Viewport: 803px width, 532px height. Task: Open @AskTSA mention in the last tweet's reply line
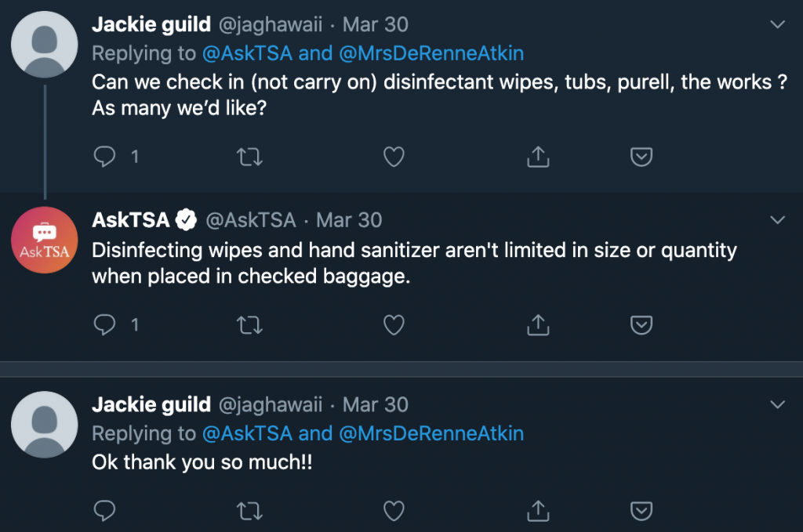[x=247, y=433]
